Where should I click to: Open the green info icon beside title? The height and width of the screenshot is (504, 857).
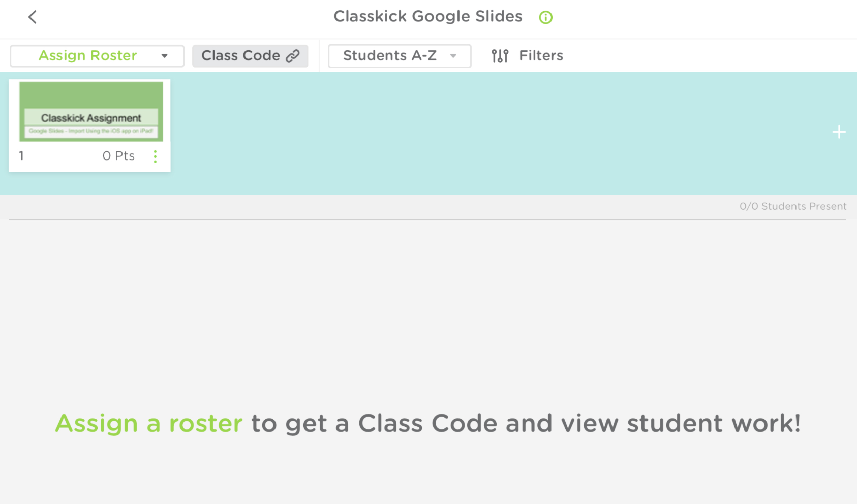(x=545, y=17)
